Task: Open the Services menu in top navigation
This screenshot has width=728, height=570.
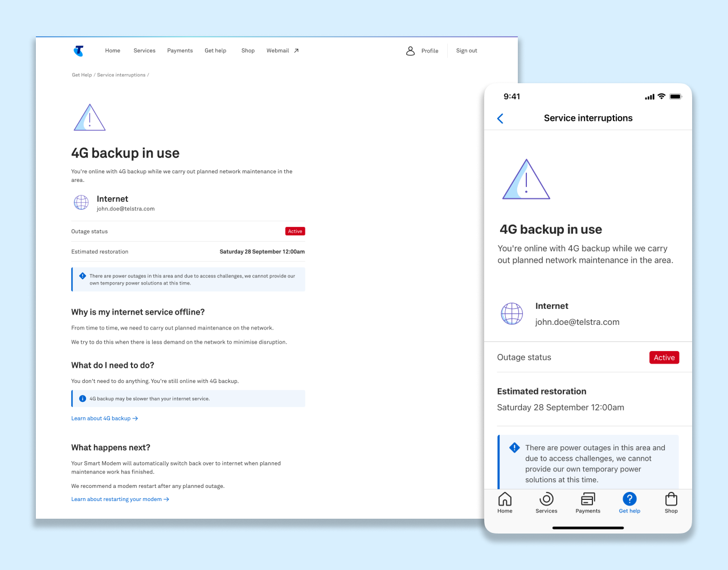Action: click(145, 51)
